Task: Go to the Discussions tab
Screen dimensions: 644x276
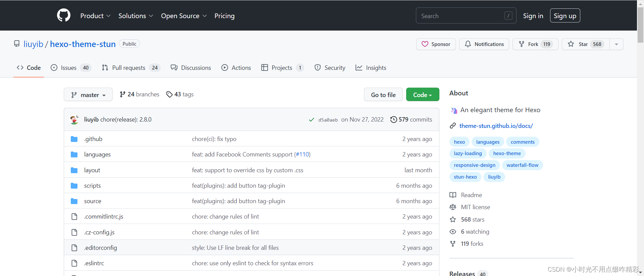Action: tap(191, 67)
